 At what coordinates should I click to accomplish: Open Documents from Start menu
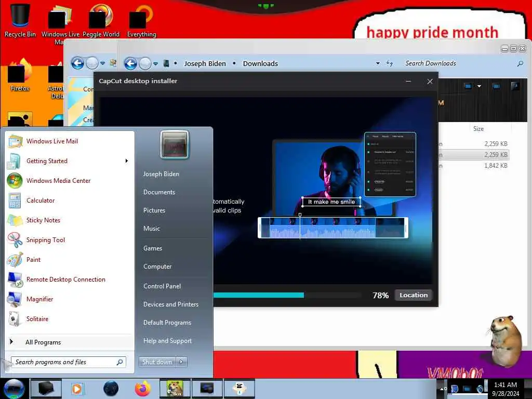click(159, 192)
